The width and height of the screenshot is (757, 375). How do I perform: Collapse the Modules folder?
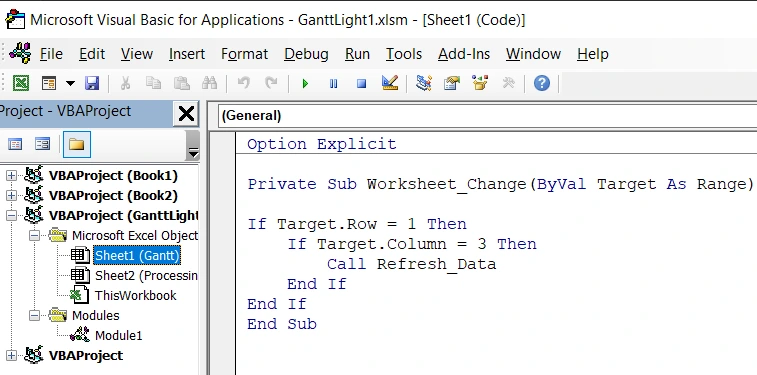click(34, 316)
